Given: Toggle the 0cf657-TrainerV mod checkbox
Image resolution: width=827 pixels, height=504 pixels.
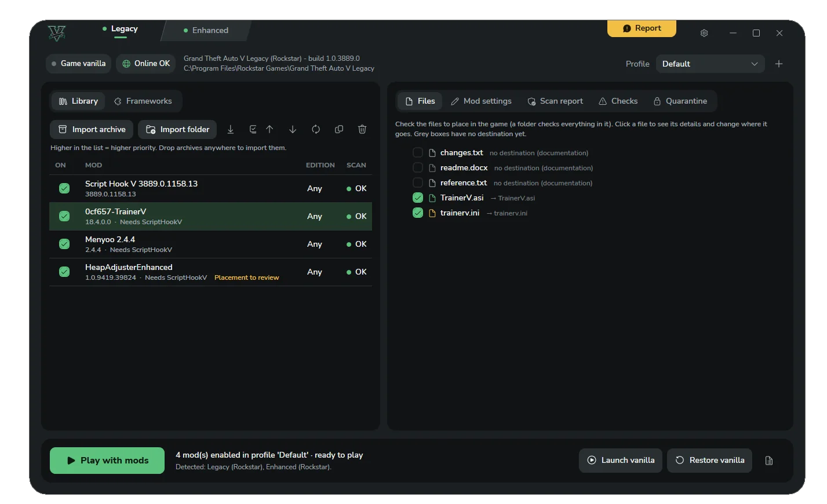Looking at the screenshot, I should tap(64, 216).
